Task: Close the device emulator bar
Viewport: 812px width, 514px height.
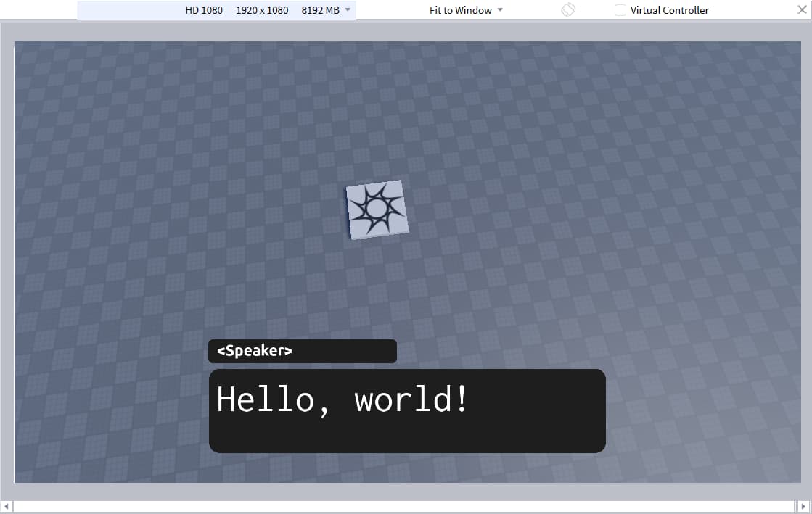Action: (x=802, y=10)
